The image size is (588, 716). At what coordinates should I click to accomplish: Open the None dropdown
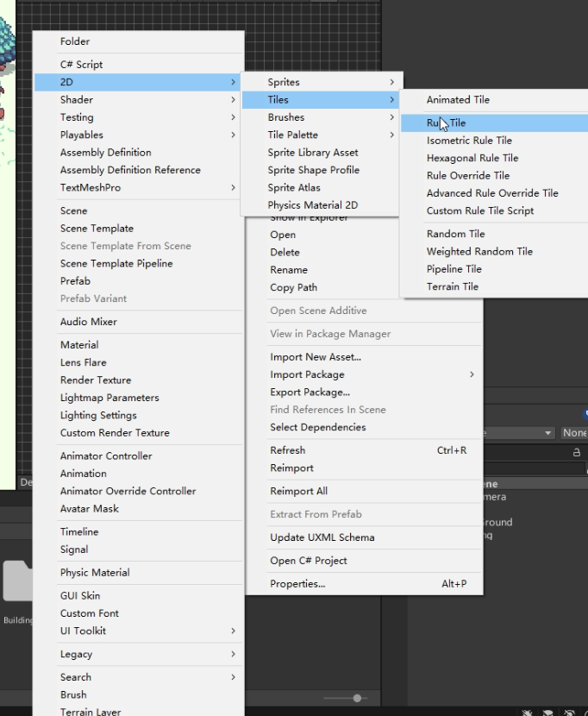click(x=574, y=432)
